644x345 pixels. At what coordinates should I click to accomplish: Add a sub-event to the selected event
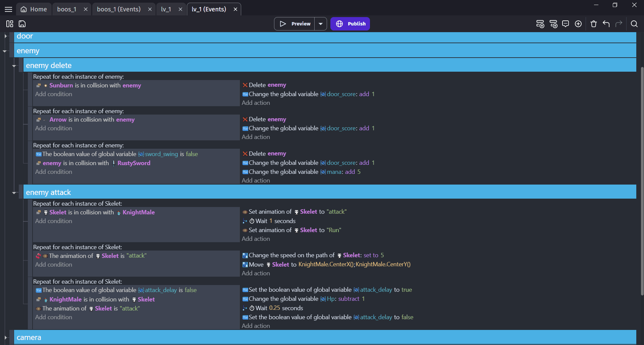coord(553,24)
